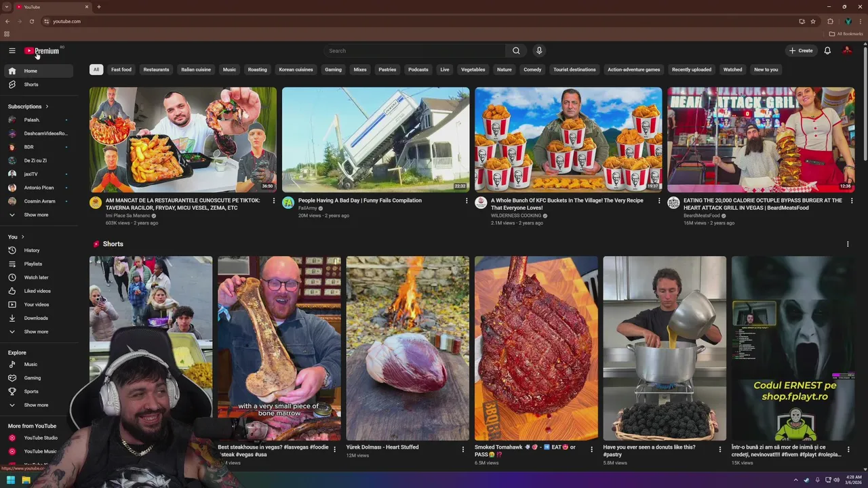This screenshot has width=868, height=488.
Task: Select the All filter chip
Action: coord(96,70)
